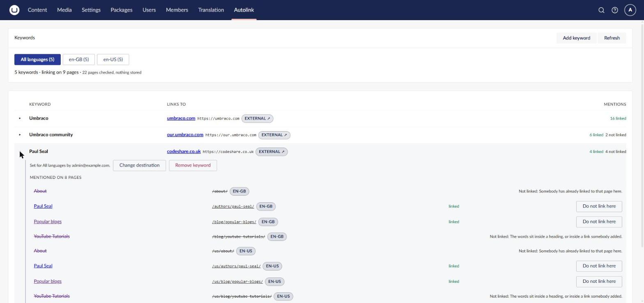Click Do not link here for /us/authors/paul-seal/
The image size is (644, 303).
(599, 266)
